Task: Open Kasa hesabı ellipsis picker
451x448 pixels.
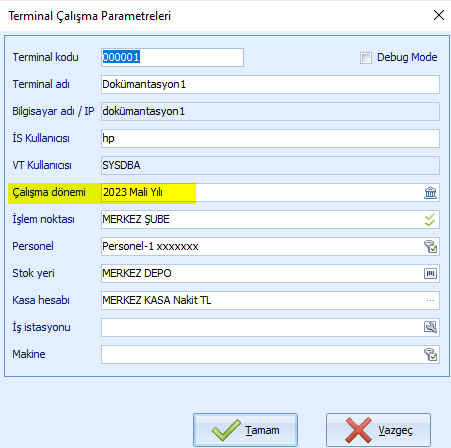Action: (x=430, y=301)
